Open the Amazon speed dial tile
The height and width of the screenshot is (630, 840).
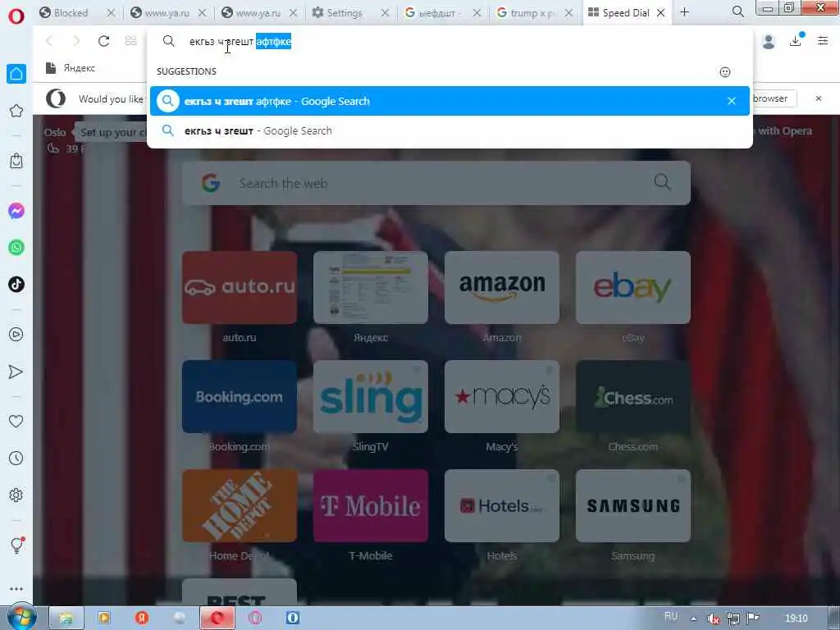tap(502, 288)
